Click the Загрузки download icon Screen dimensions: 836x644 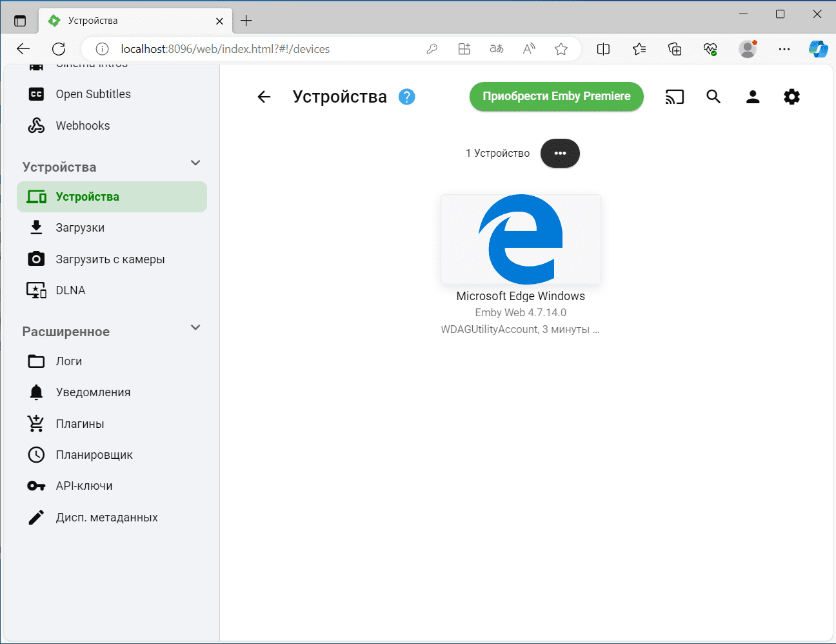[36, 227]
